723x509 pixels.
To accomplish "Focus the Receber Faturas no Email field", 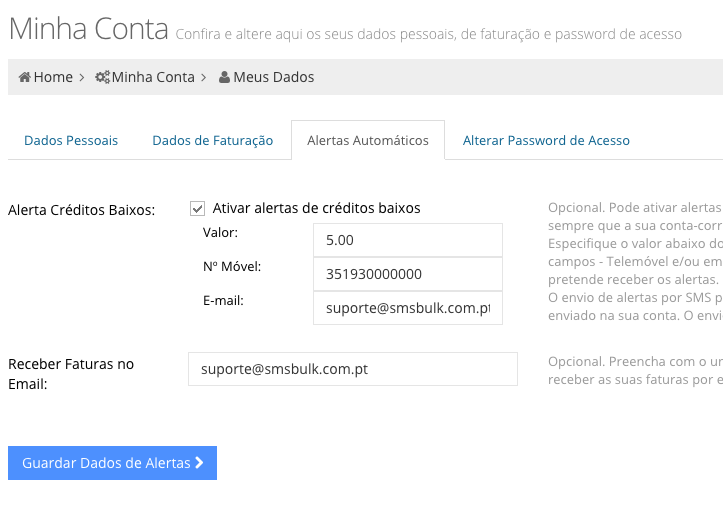I will coord(353,369).
